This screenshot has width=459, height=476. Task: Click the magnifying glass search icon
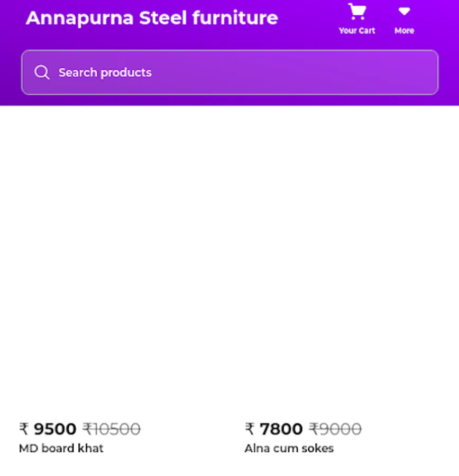tap(42, 72)
